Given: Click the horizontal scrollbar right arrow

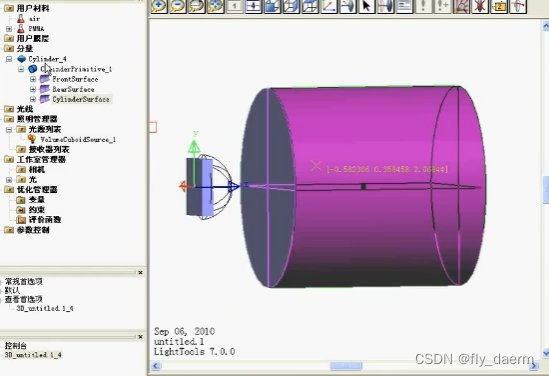Looking at the screenshot, I should [x=534, y=366].
